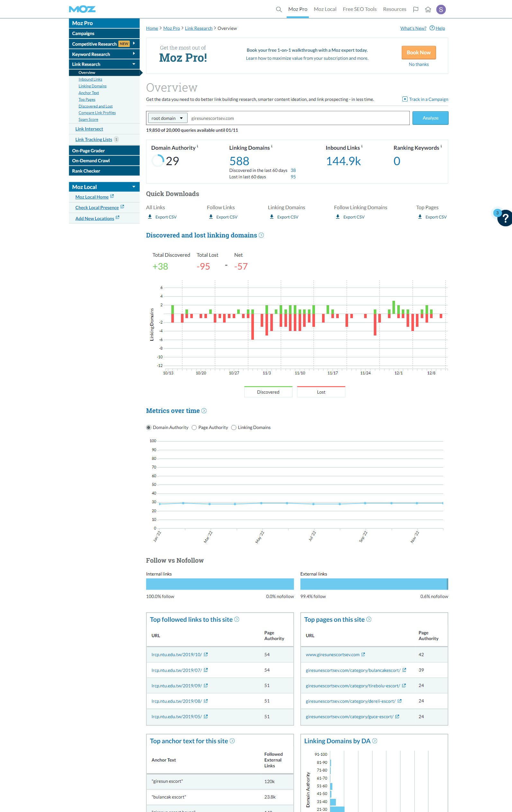Viewport: 512px width, 812px height.
Task: Download All Links Export CSV icon
Action: click(x=150, y=217)
